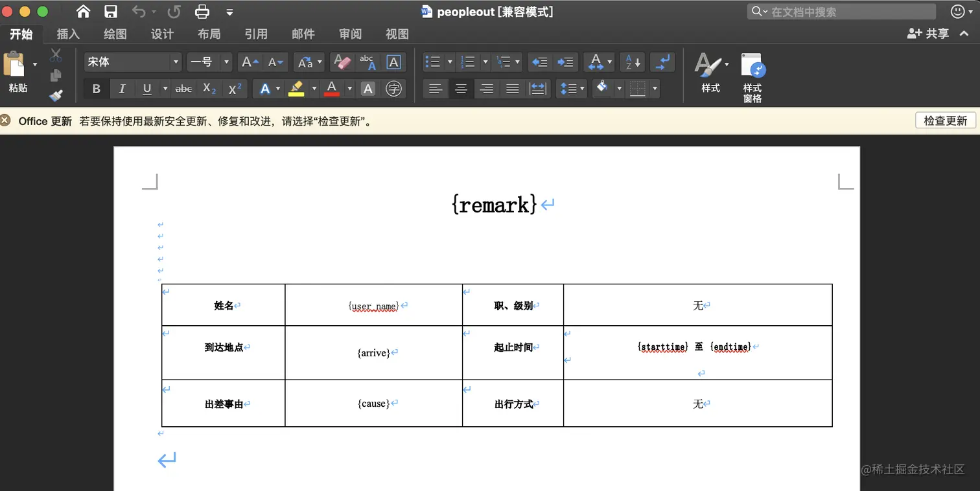980x491 pixels.
Task: Activate the Format Painter brush
Action: pyautogui.click(x=56, y=96)
